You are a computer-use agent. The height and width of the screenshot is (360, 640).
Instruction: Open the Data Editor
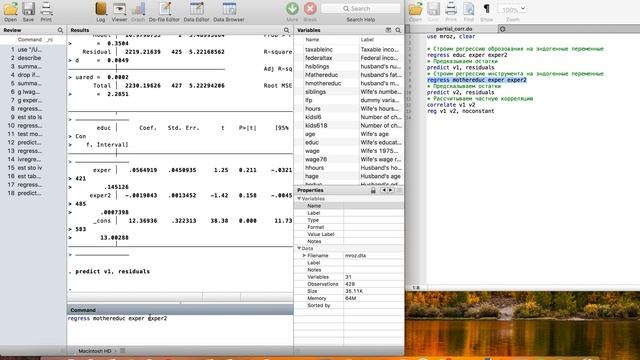(x=196, y=9)
